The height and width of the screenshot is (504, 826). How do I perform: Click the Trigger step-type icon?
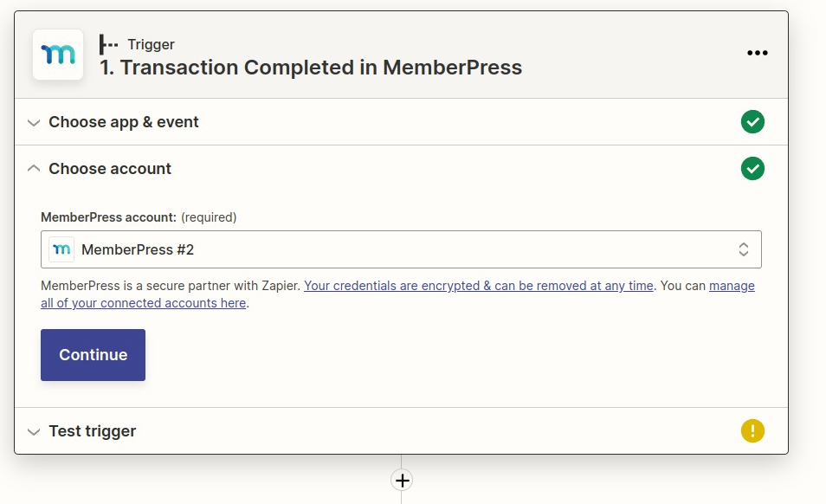coord(109,44)
